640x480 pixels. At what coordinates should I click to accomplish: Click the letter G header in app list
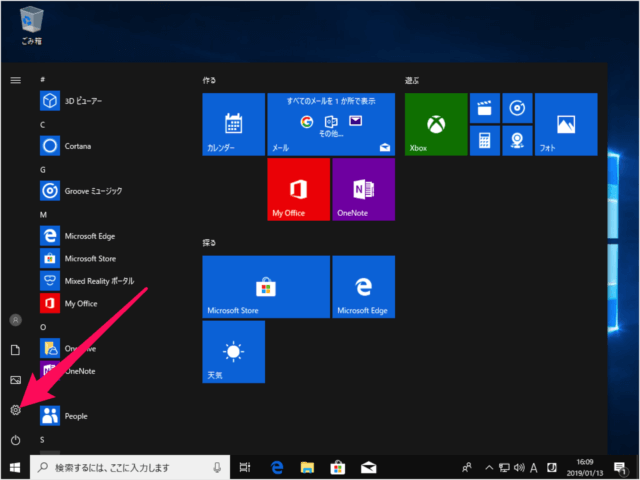[x=42, y=169]
